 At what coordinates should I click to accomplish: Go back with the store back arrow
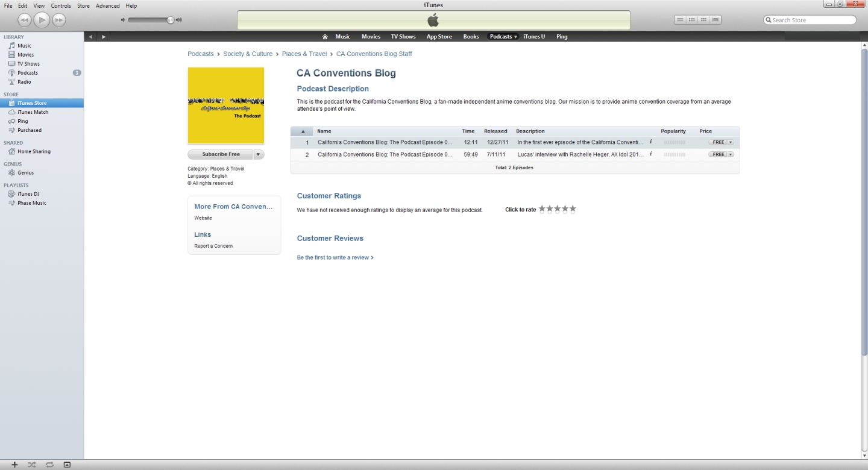coord(90,37)
